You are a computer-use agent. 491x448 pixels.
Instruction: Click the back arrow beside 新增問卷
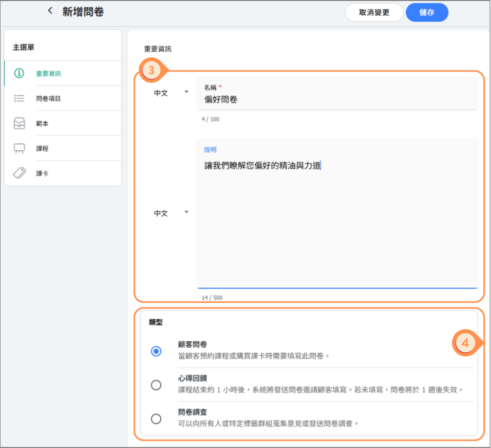(50, 11)
